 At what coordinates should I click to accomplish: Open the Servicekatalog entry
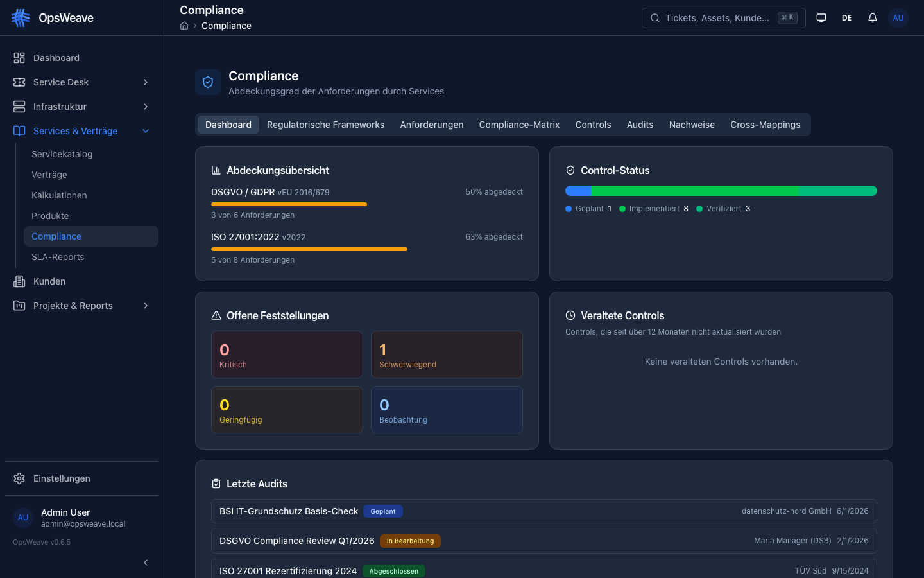(x=62, y=153)
